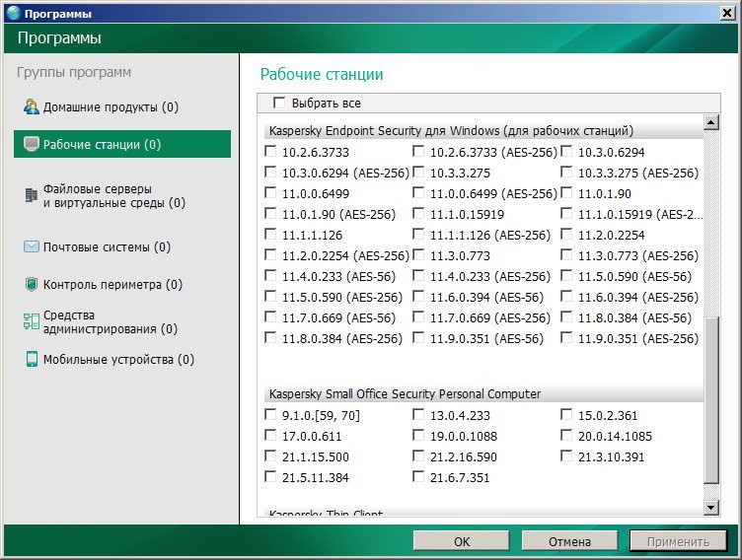This screenshot has width=742, height=560.
Task: Click the globe icon in title bar
Action: point(13,12)
